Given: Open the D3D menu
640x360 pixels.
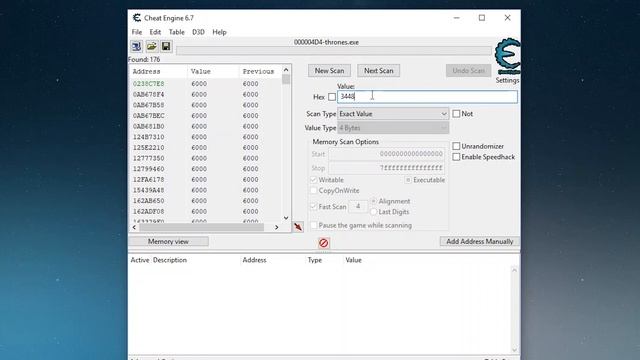Looking at the screenshot, I should (198, 32).
